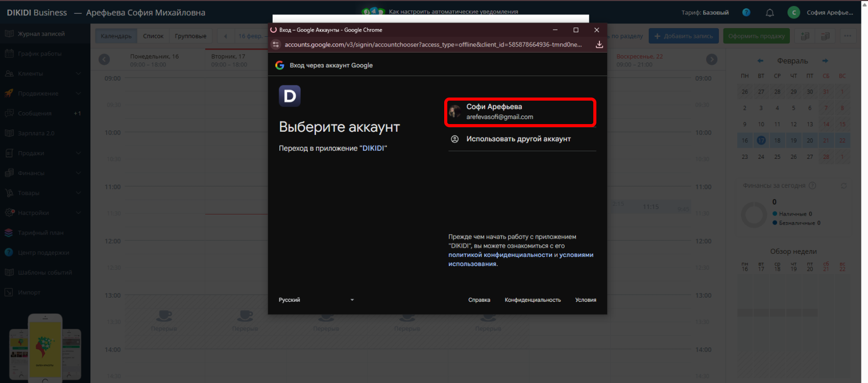
Task: Open the help question mark icon
Action: click(746, 12)
